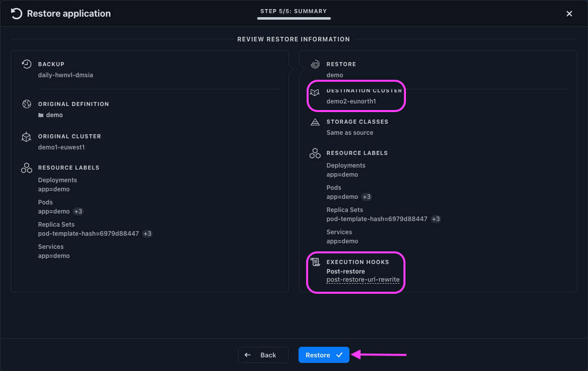Image resolution: width=588 pixels, height=371 pixels.
Task: Click the Step 5/5 progress bar
Action: coord(293,18)
